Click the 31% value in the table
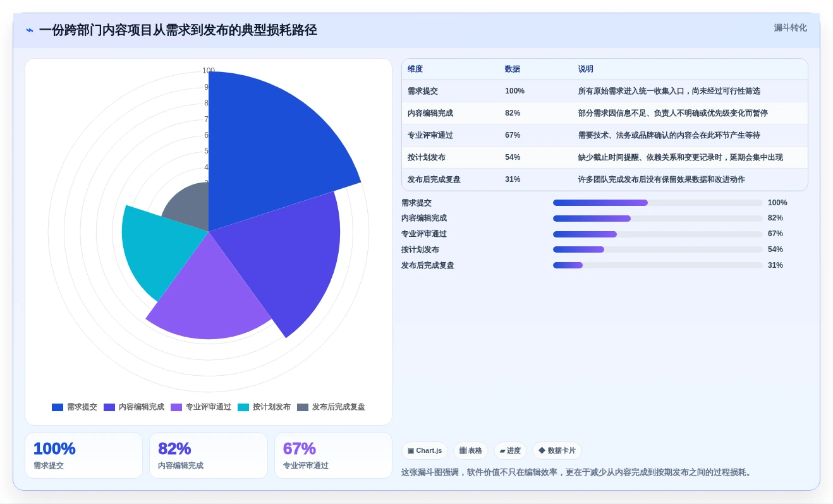Screen dimensions: 833x504 click(513, 179)
